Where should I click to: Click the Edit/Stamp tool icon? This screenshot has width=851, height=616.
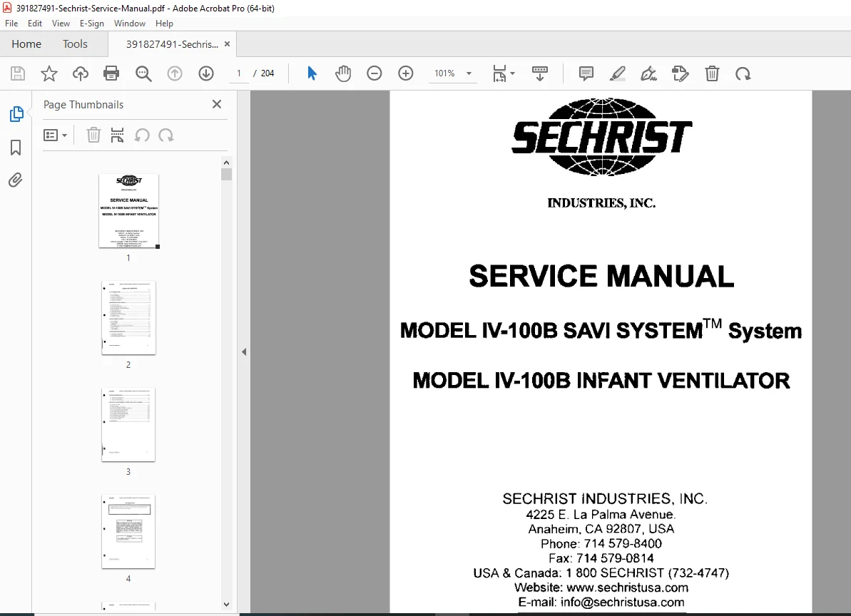(680, 73)
